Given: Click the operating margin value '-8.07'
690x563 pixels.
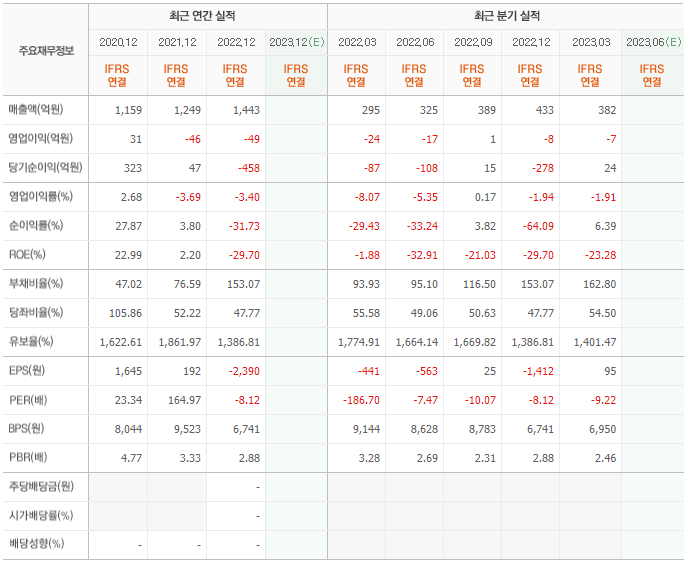Looking at the screenshot, I should [x=367, y=197].
